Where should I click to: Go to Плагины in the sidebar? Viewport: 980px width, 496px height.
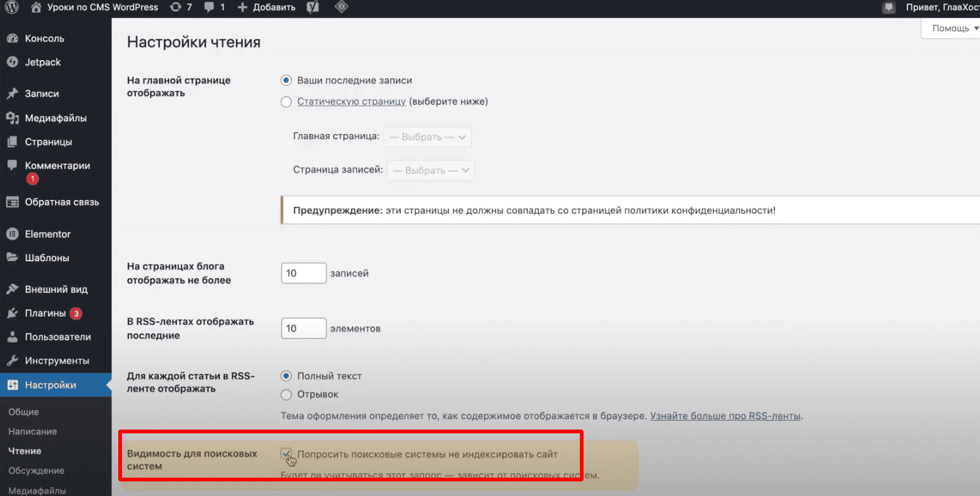45,313
